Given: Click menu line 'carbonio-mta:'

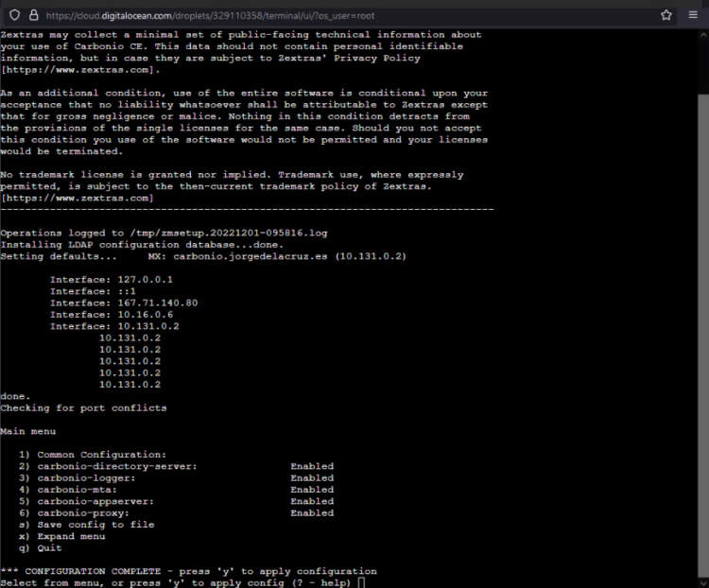Looking at the screenshot, I should click(x=77, y=490).
